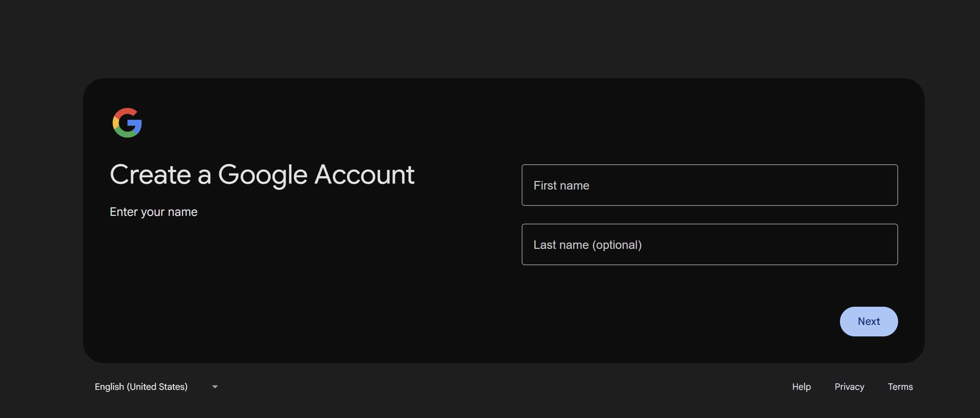
Task: Click the Google G logo
Action: pyautogui.click(x=127, y=123)
